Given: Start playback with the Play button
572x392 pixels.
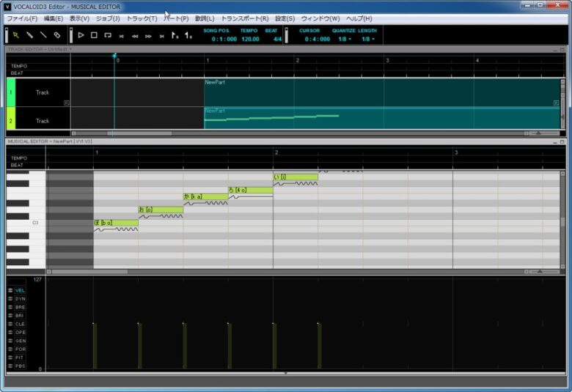Looking at the screenshot, I should [x=81, y=35].
